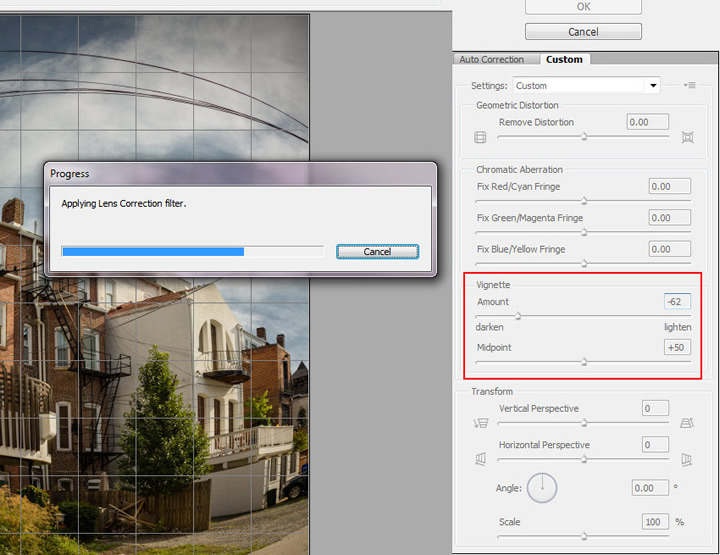Click the left Vertical Perspective icon
Viewport: 720px width, 555px height.
480,423
